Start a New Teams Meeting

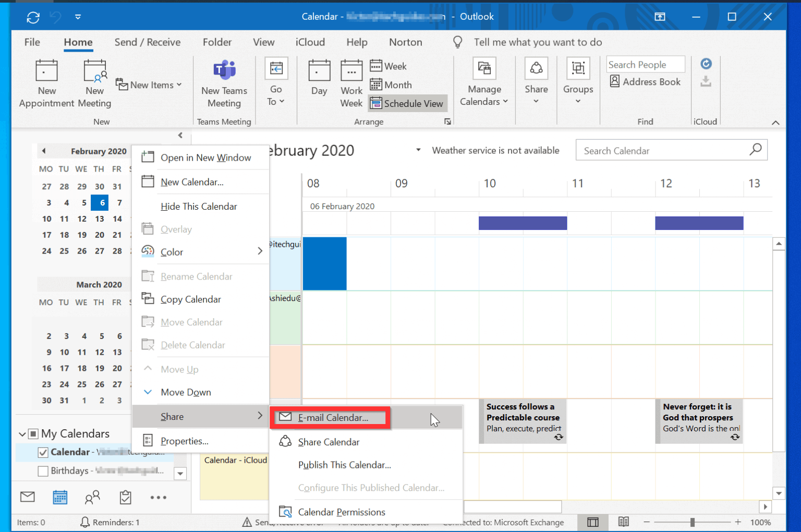[224, 83]
